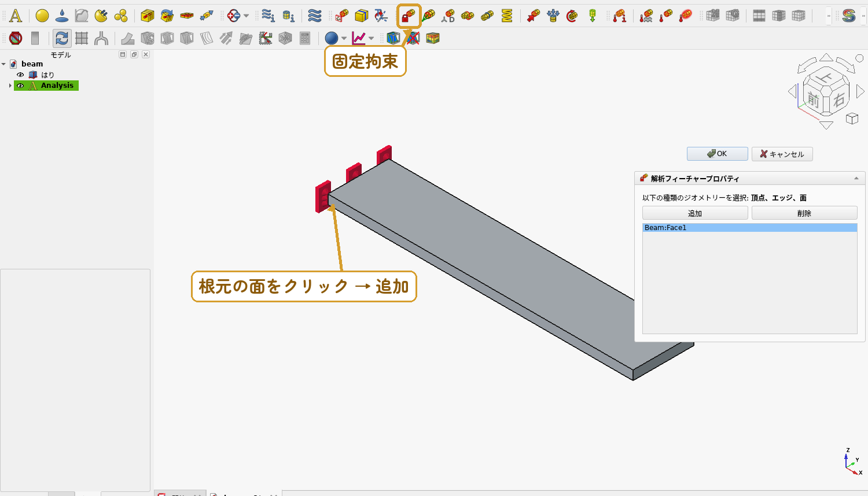Click the FEM mesh from shape icon

393,38
